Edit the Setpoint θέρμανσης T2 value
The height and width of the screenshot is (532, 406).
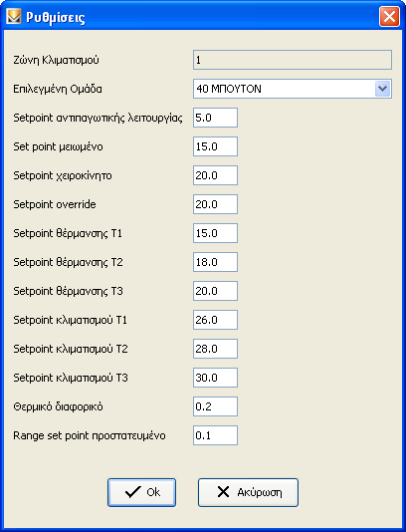[x=216, y=262]
